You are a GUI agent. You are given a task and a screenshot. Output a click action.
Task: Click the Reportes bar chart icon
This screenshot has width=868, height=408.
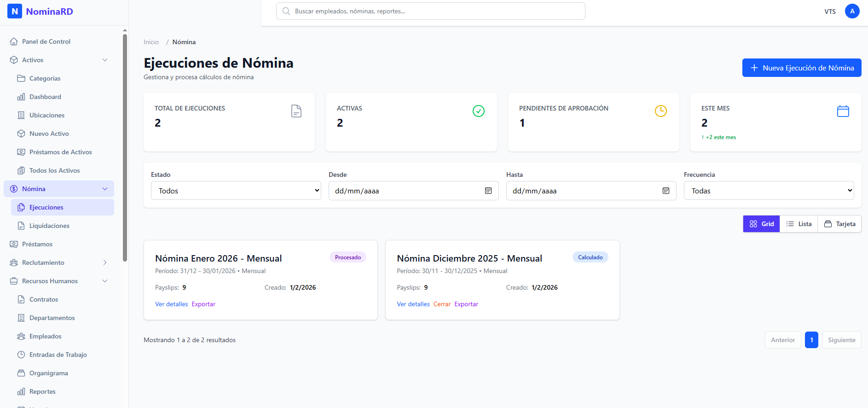click(x=21, y=391)
